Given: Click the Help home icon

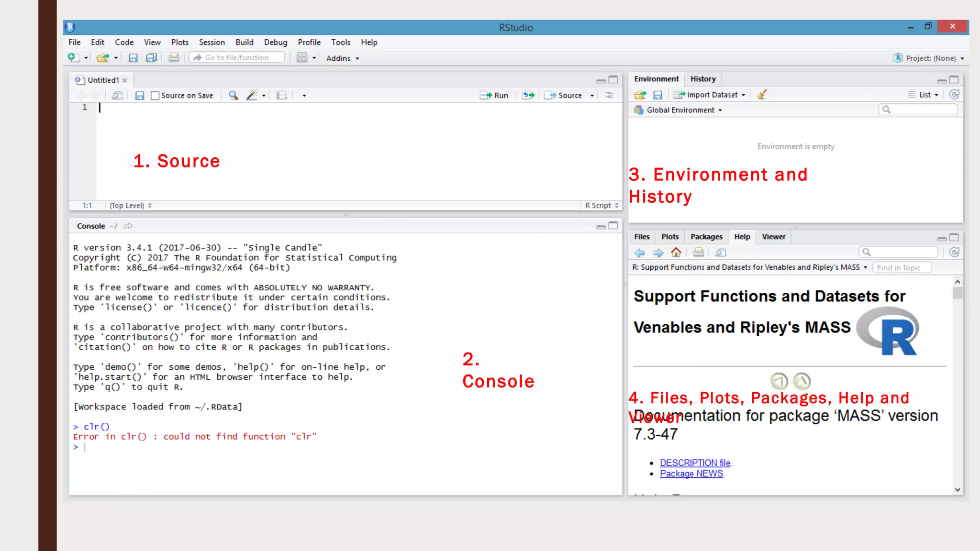Looking at the screenshot, I should click(x=676, y=252).
